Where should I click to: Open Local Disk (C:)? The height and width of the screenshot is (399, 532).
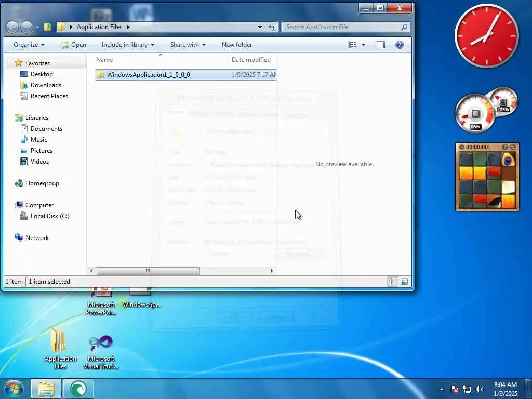50,216
